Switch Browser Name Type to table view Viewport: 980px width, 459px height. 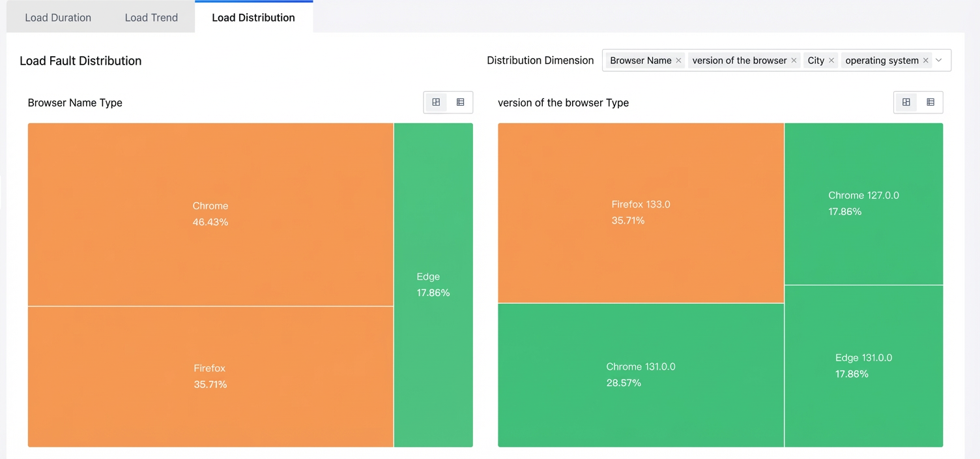point(460,102)
